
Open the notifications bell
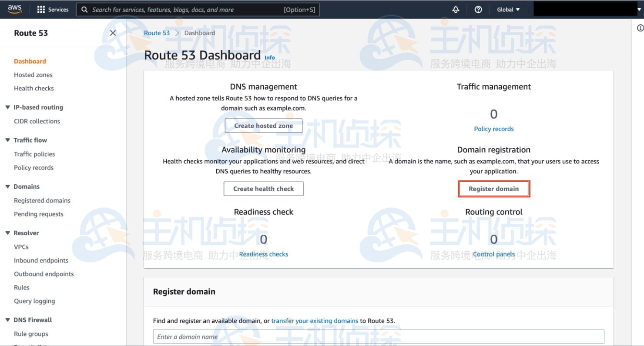click(x=456, y=9)
